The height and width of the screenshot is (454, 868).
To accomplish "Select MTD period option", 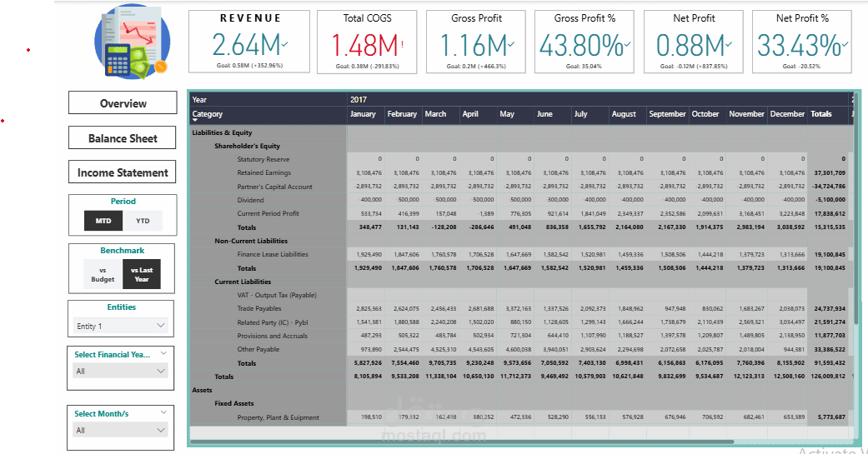I will (103, 221).
